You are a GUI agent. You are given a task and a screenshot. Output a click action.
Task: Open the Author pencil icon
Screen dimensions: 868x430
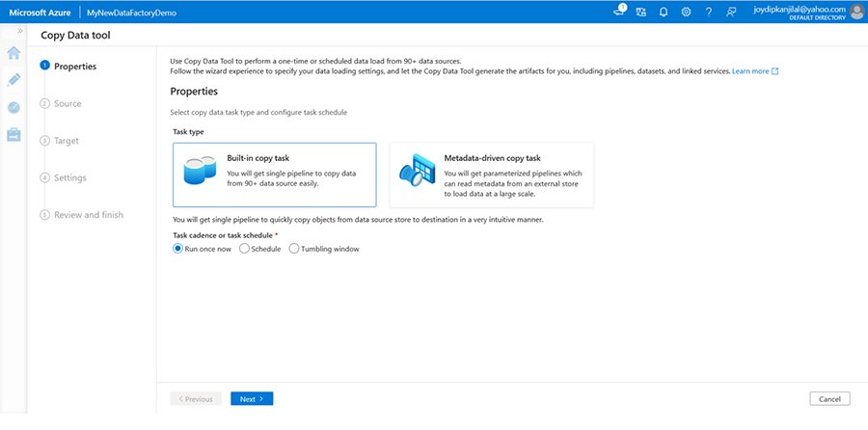pos(14,80)
